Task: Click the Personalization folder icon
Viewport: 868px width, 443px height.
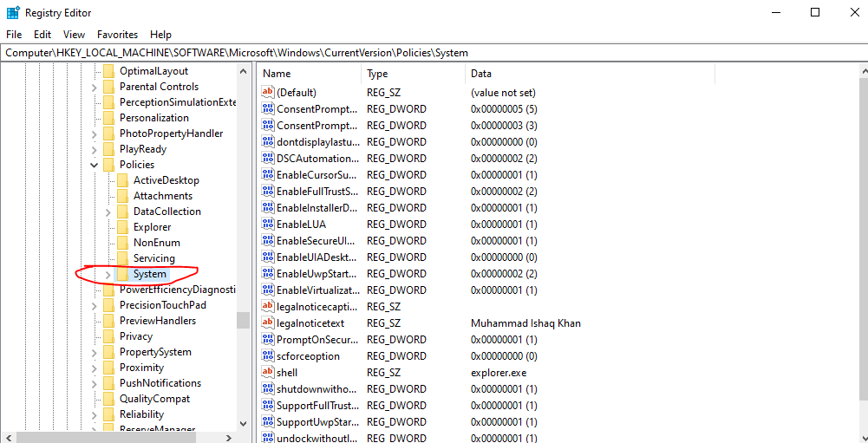Action: [x=108, y=117]
